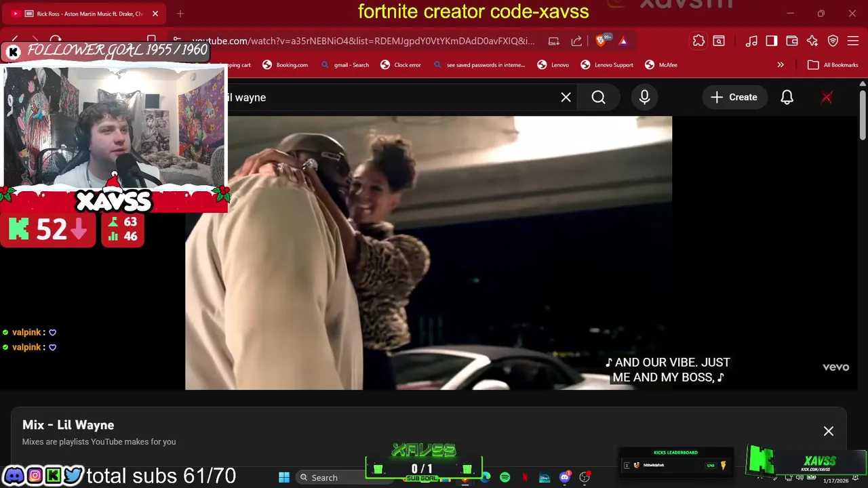This screenshot has height=488, width=868.
Task: Open OBS Studio from the taskbar
Action: 585,477
